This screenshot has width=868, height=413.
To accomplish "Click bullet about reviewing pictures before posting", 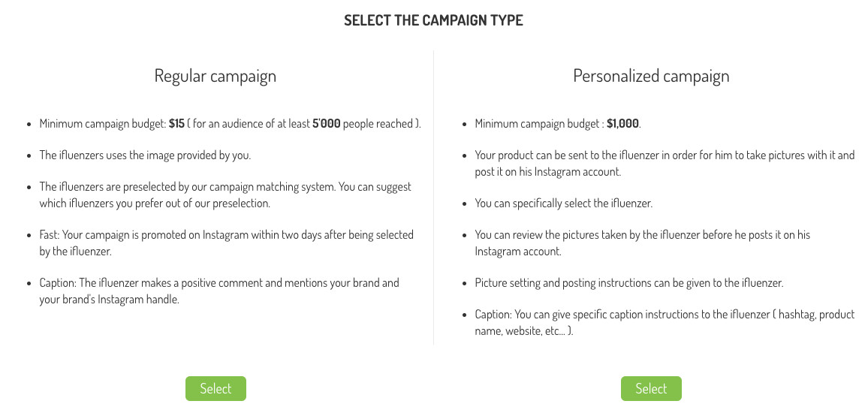I will pos(642,243).
